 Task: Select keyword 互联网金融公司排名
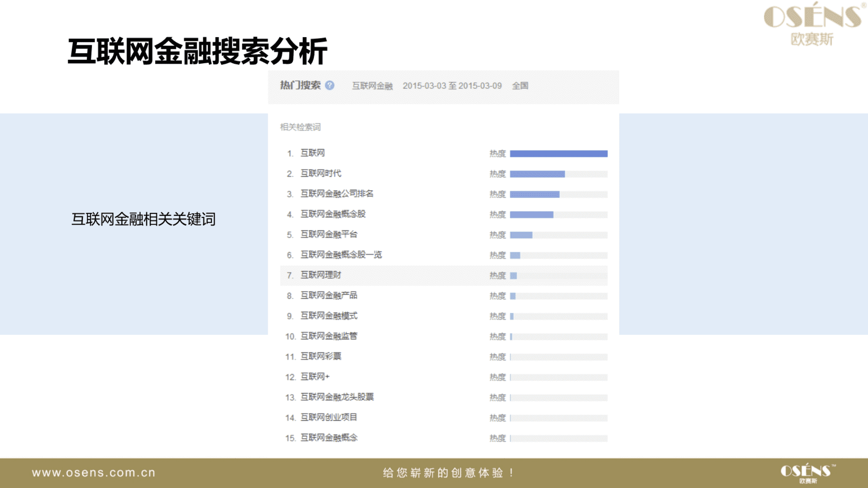point(337,194)
